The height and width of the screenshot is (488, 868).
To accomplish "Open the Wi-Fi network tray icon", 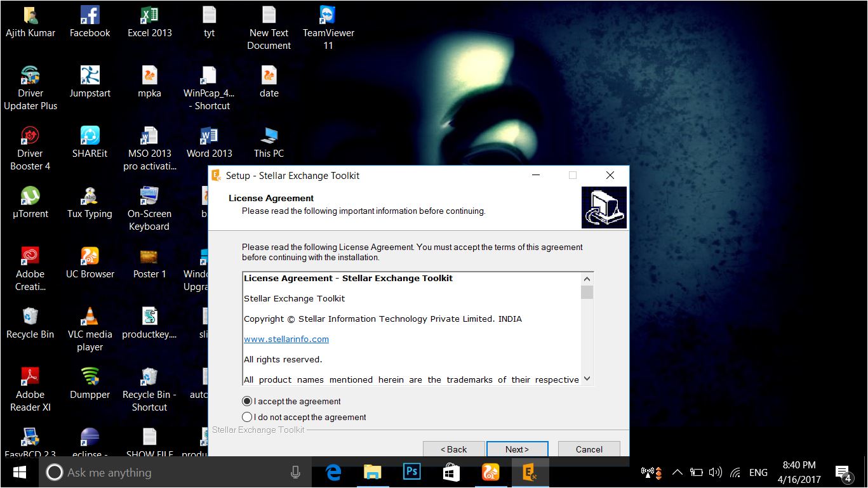I will tap(735, 472).
